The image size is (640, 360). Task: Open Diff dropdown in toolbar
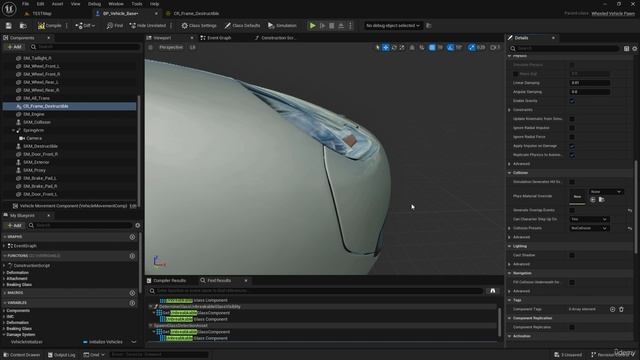click(85, 26)
